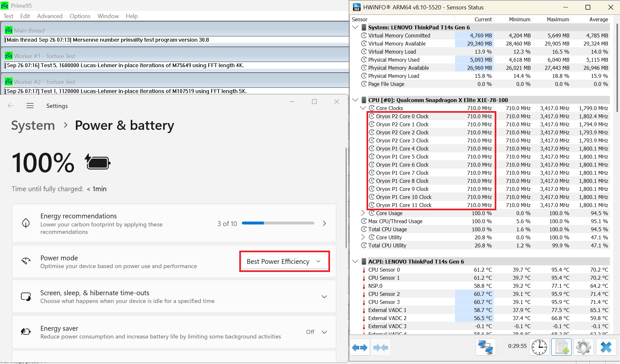Expand Screen, sleep, & hibernate time-outs
Viewport: 620px width, 364px height.
pyautogui.click(x=325, y=296)
